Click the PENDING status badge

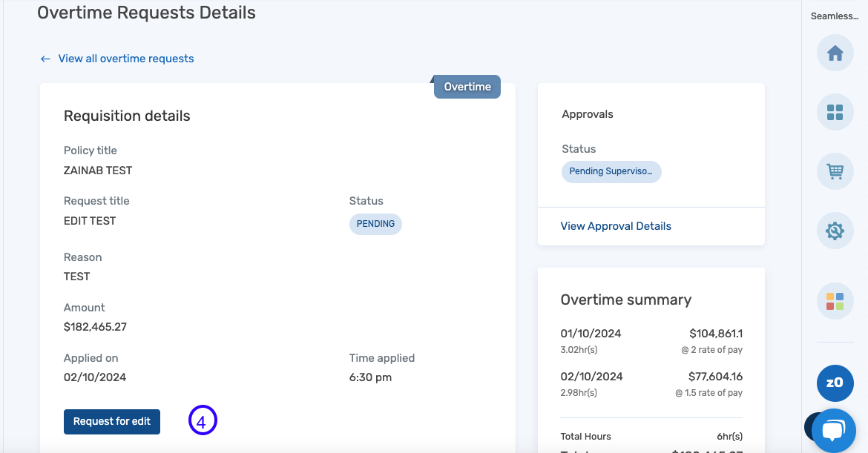coord(375,224)
